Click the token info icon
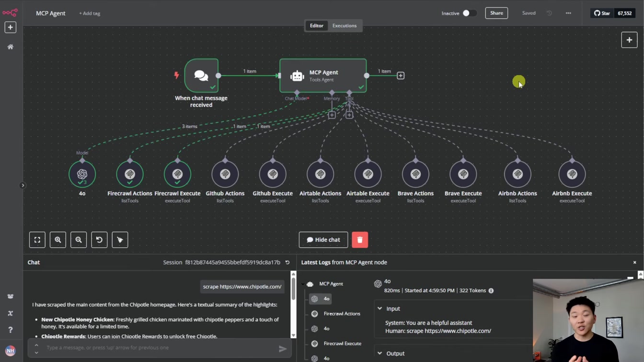644x362 pixels. click(x=491, y=291)
